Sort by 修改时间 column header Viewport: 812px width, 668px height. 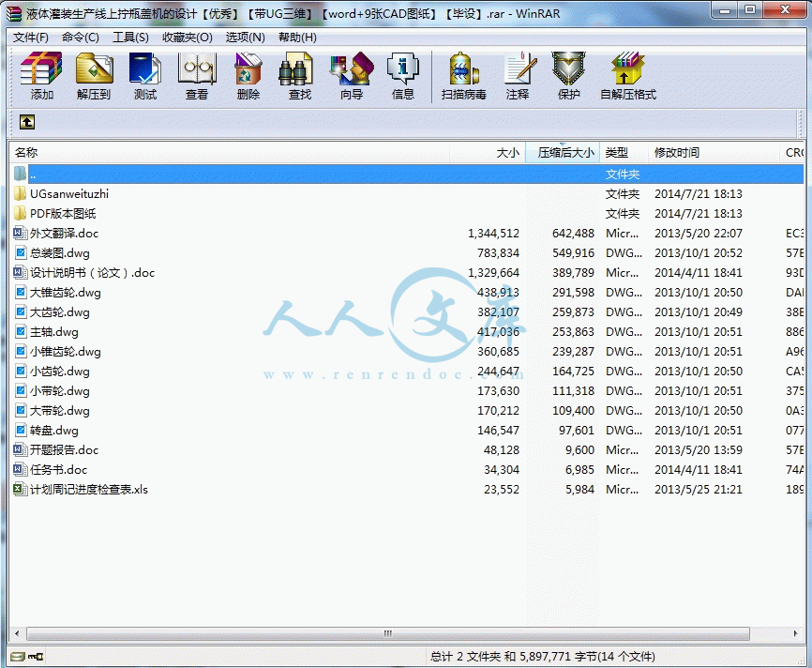[714, 152]
